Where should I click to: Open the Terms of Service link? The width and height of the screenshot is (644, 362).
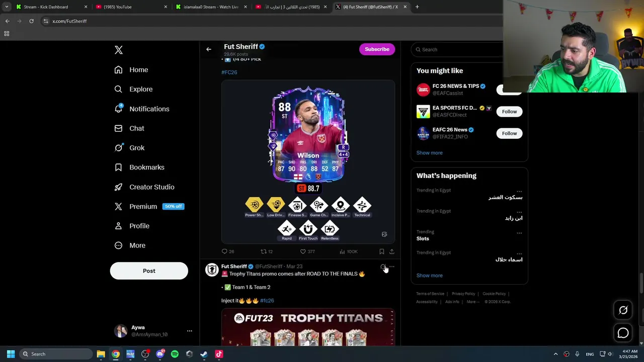(430, 294)
